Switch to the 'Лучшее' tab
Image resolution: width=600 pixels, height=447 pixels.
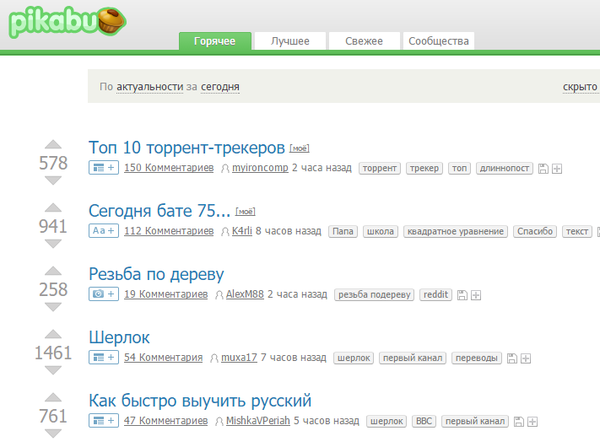[289, 42]
